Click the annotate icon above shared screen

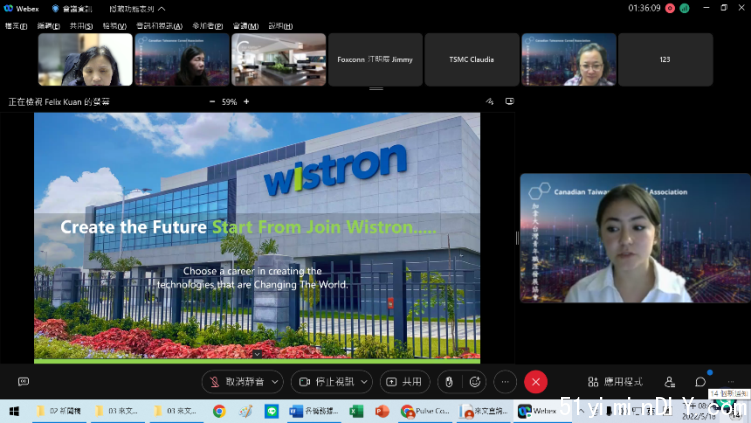pyautogui.click(x=489, y=102)
